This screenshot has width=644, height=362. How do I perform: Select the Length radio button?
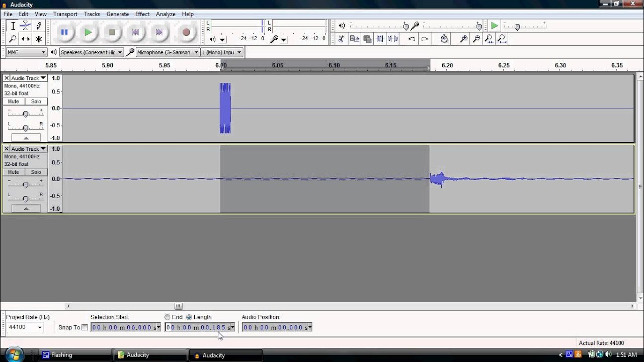tap(189, 317)
